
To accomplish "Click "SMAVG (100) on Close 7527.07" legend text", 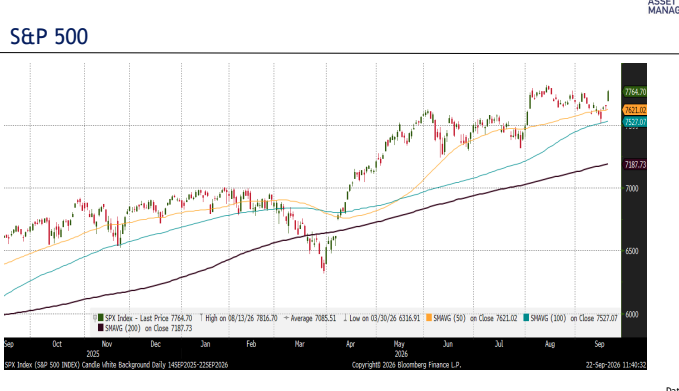I will 574,318.
